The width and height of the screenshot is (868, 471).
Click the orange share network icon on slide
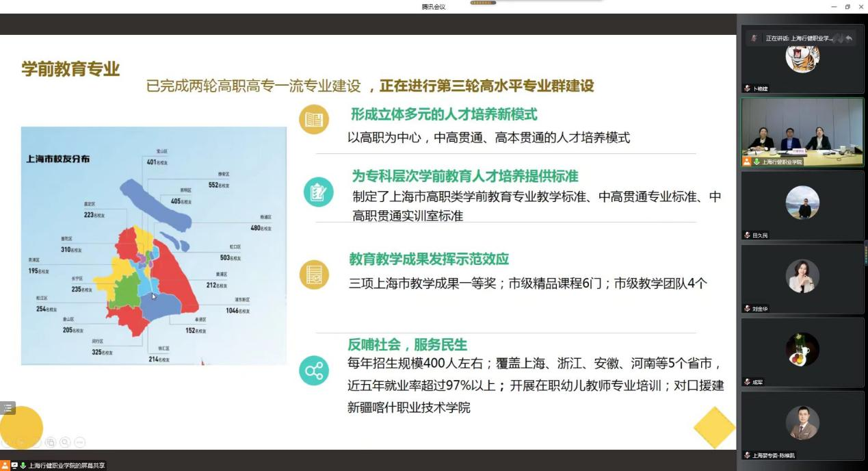314,371
